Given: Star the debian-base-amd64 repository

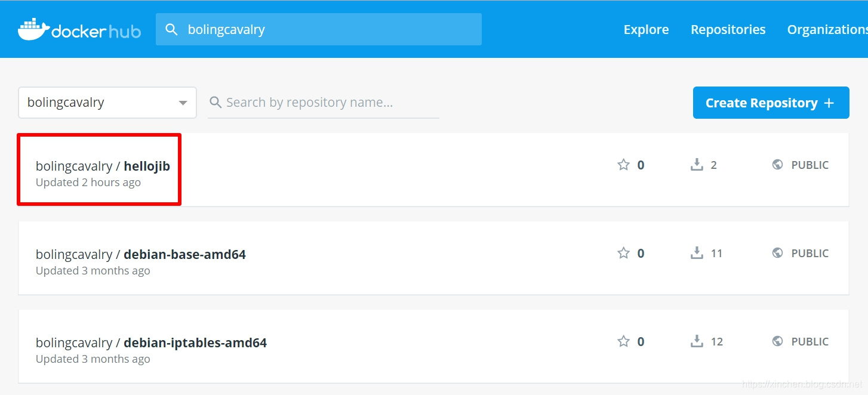Looking at the screenshot, I should (623, 253).
